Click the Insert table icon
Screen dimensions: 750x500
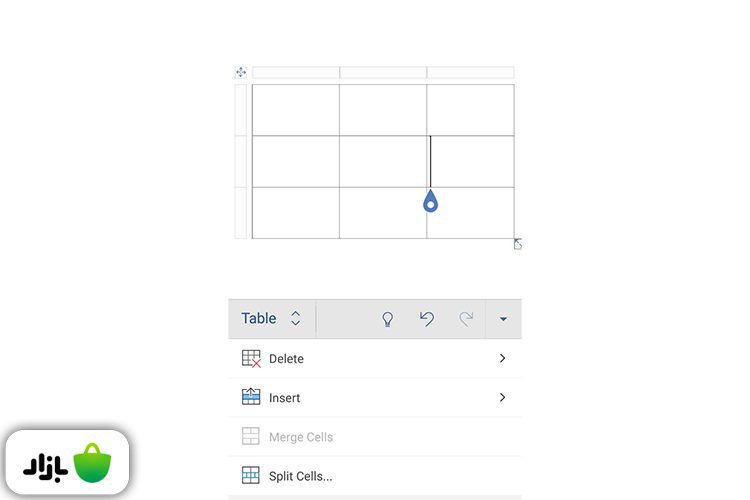pos(251,398)
